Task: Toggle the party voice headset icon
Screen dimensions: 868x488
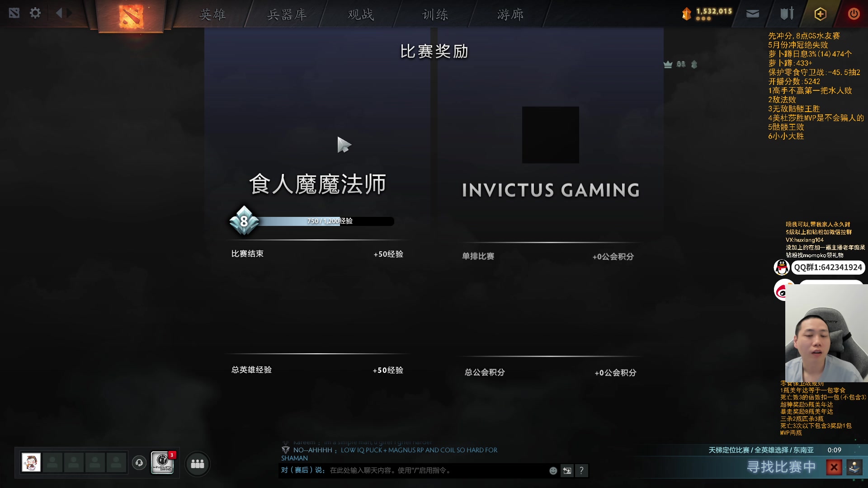Action: [x=139, y=463]
